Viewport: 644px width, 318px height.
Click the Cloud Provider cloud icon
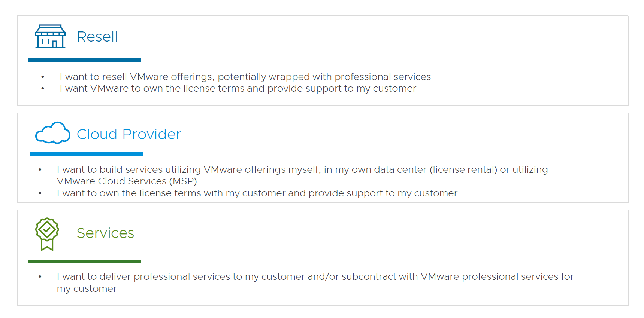pos(52,133)
